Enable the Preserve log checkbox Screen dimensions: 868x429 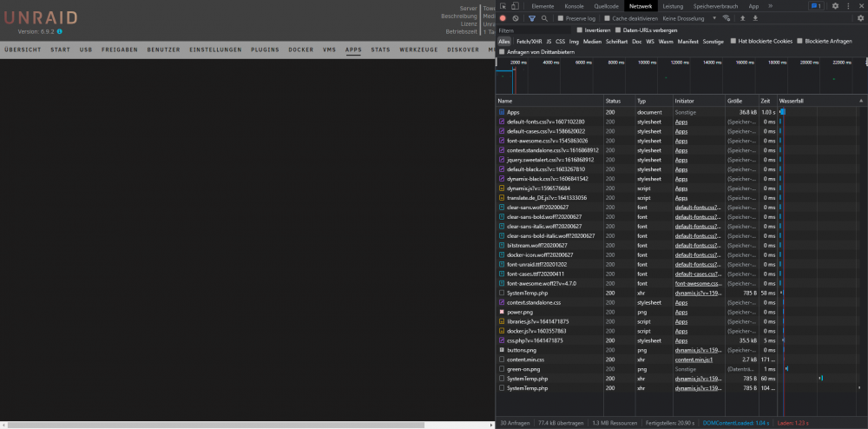(x=561, y=18)
